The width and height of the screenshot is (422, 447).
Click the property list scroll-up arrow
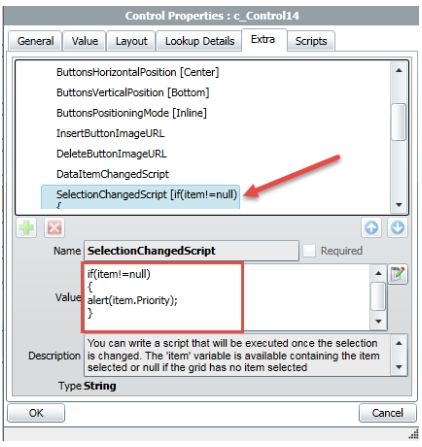399,71
